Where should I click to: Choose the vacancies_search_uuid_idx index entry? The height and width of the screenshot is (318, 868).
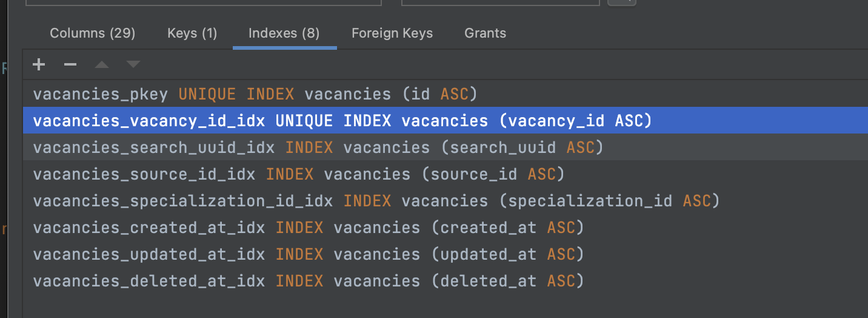tap(318, 147)
